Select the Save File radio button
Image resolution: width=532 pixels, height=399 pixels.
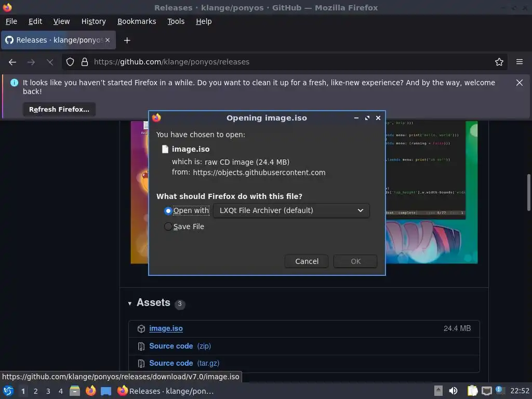(168, 227)
